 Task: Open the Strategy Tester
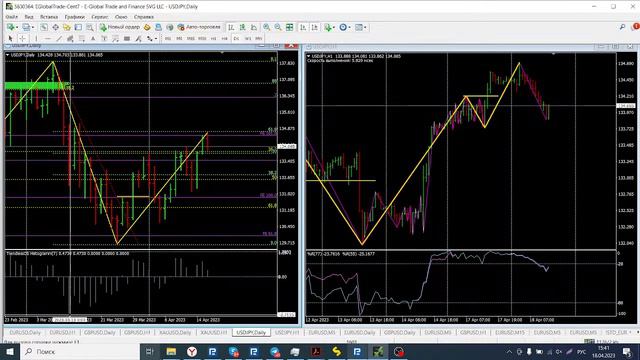pos(90,27)
